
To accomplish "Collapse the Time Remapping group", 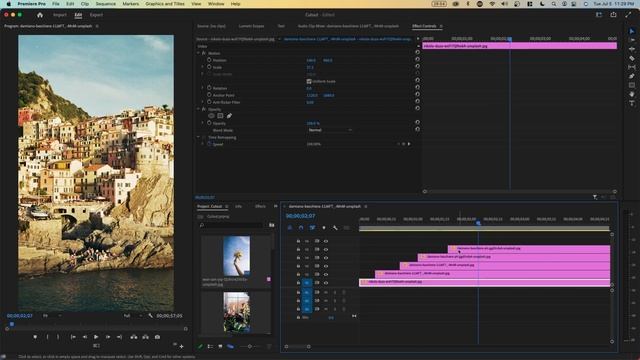I will 198,138.
